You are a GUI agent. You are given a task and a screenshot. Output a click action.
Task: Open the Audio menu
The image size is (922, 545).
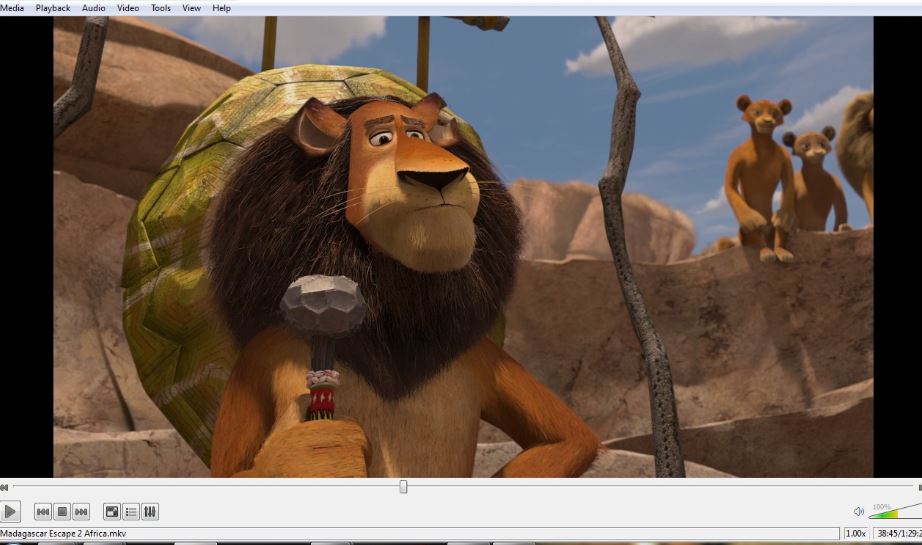[93, 8]
